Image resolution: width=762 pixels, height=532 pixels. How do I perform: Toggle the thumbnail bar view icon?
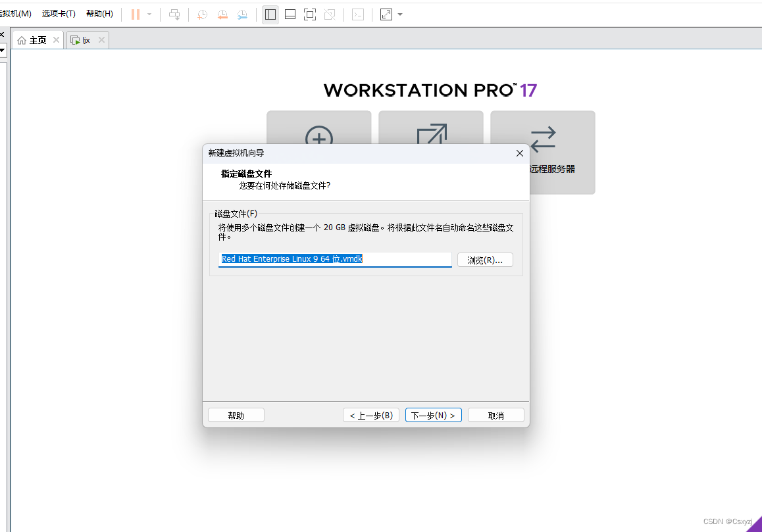pos(290,14)
